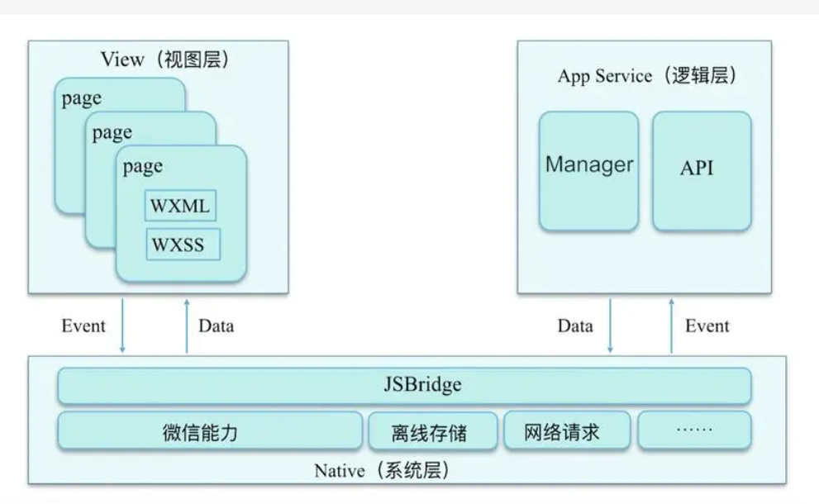Click the 微信能力 block
Viewport: 819px width, 504px height.
(x=210, y=431)
